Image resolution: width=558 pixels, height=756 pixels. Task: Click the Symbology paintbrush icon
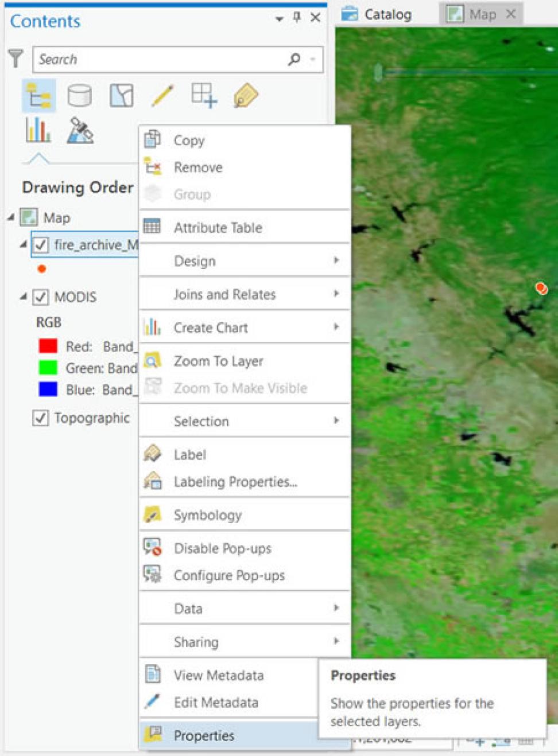click(152, 514)
